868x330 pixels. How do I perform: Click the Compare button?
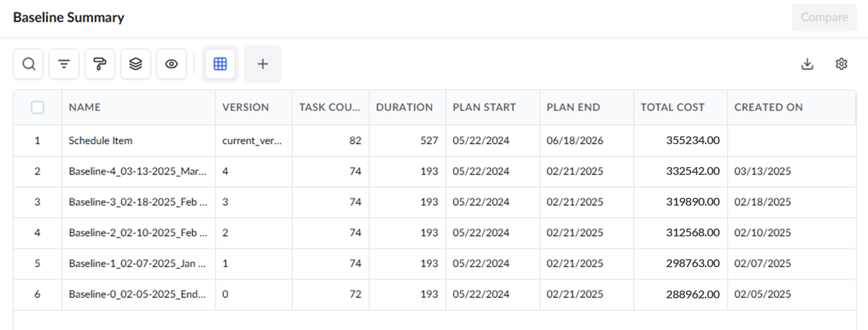coord(824,17)
